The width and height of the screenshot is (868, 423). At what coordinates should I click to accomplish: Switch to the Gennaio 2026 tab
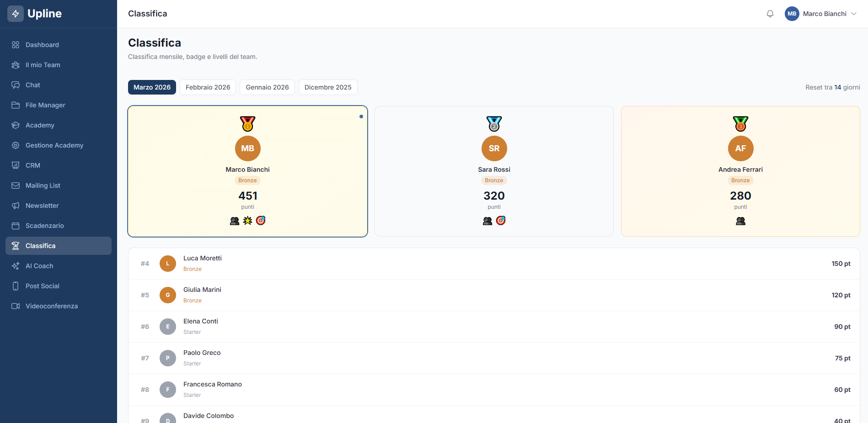[267, 87]
